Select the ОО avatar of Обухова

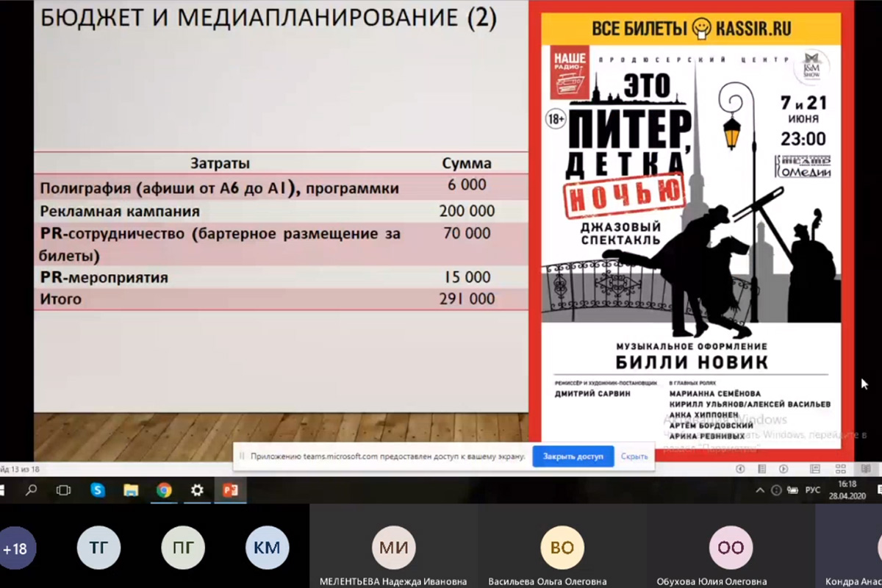[x=731, y=548]
